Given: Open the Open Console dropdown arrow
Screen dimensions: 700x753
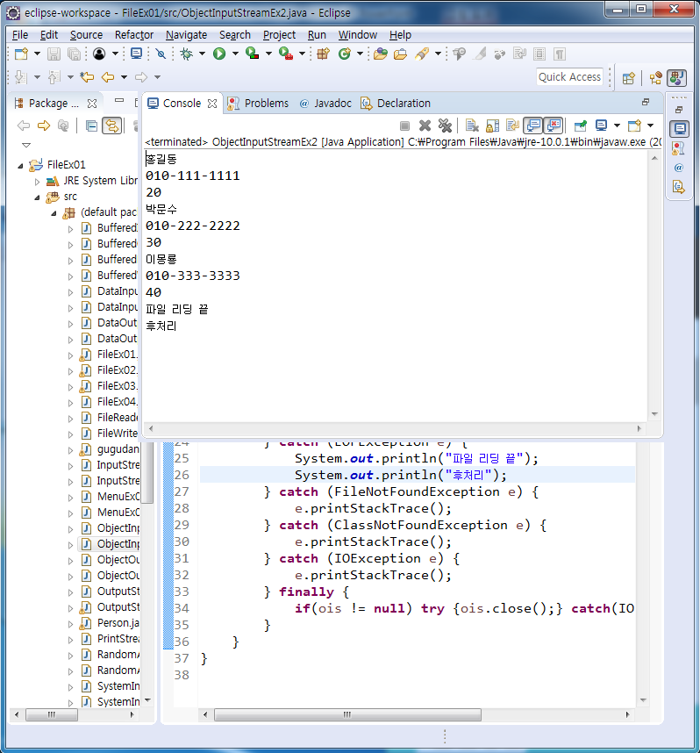Looking at the screenshot, I should (x=651, y=125).
